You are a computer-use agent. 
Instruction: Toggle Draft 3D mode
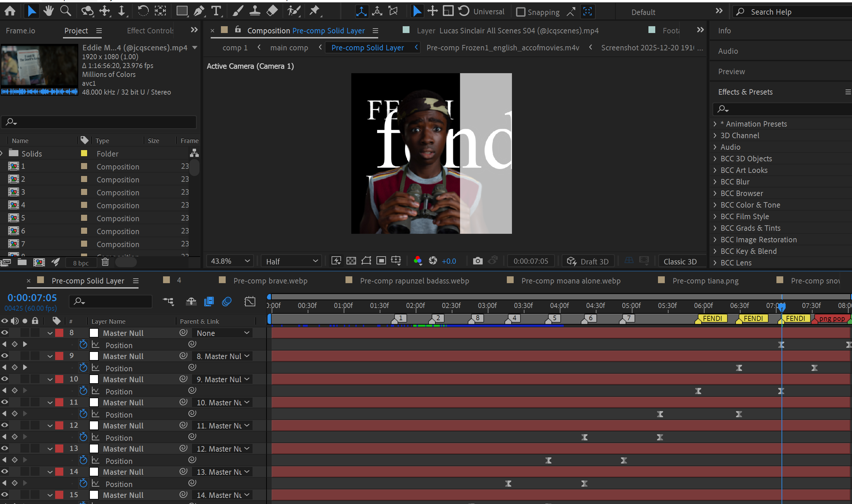coord(588,261)
